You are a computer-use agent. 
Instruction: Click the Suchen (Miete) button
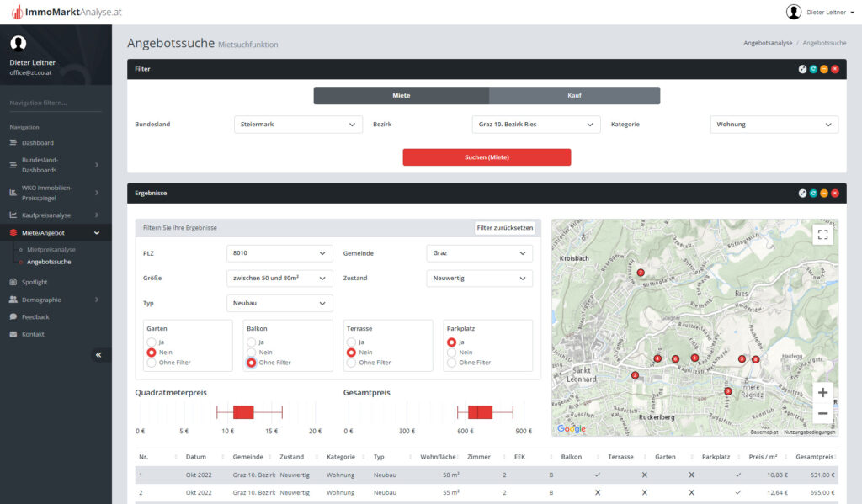(487, 157)
